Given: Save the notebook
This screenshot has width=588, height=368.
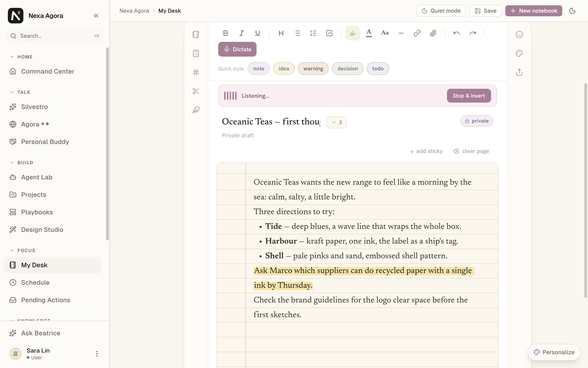Looking at the screenshot, I should coord(485,11).
